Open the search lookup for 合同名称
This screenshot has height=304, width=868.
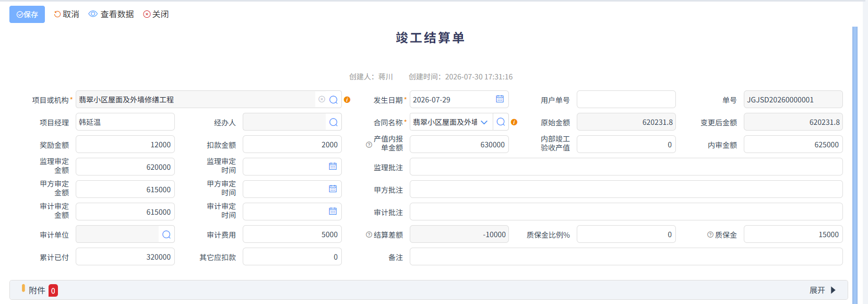tap(501, 122)
